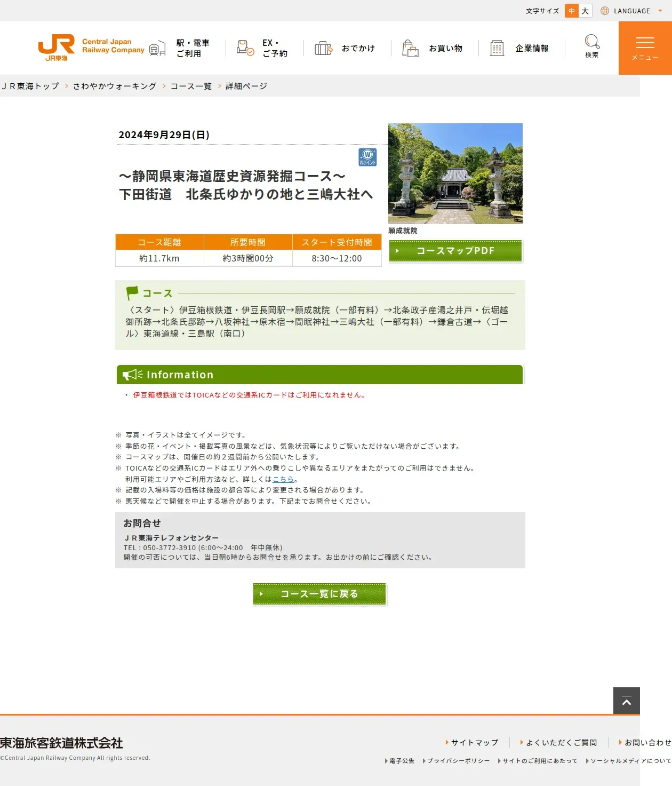The image size is (672, 786).
Task: Open the お買い物 menu
Action: [x=446, y=48]
